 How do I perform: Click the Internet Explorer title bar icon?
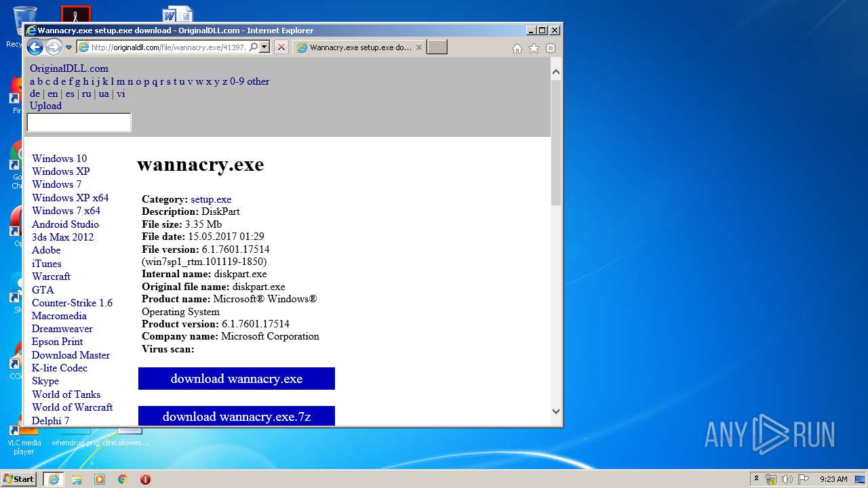point(31,30)
